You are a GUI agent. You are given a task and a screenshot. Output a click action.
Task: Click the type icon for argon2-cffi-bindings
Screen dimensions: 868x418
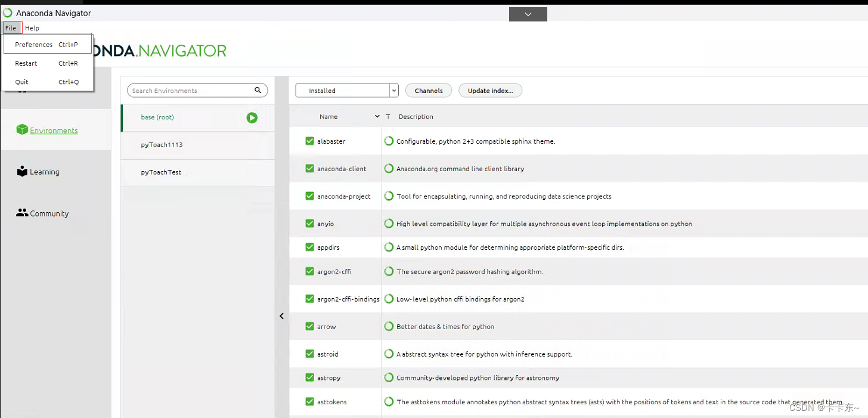(x=389, y=299)
